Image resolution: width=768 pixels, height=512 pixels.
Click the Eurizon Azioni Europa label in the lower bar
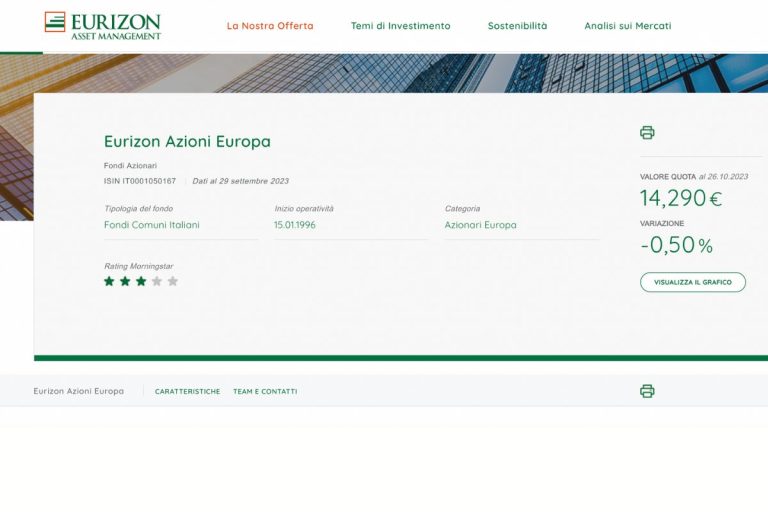78,391
